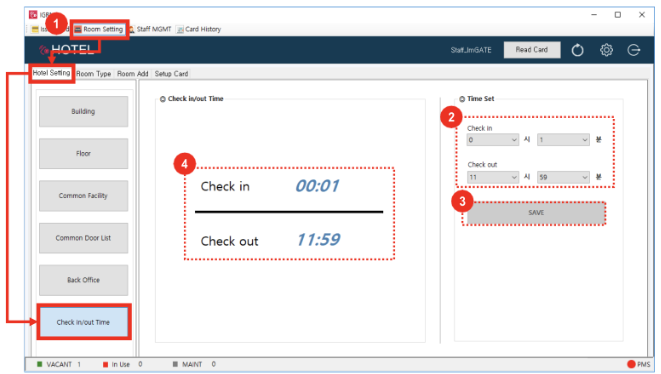Image resolution: width=661 pixels, height=374 pixels.
Task: Click the Staff MGMT person icon
Action: point(132,30)
